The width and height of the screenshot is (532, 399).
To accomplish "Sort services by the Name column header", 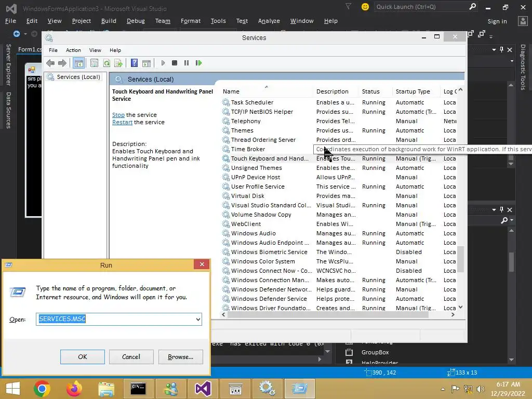I will [x=267, y=91].
